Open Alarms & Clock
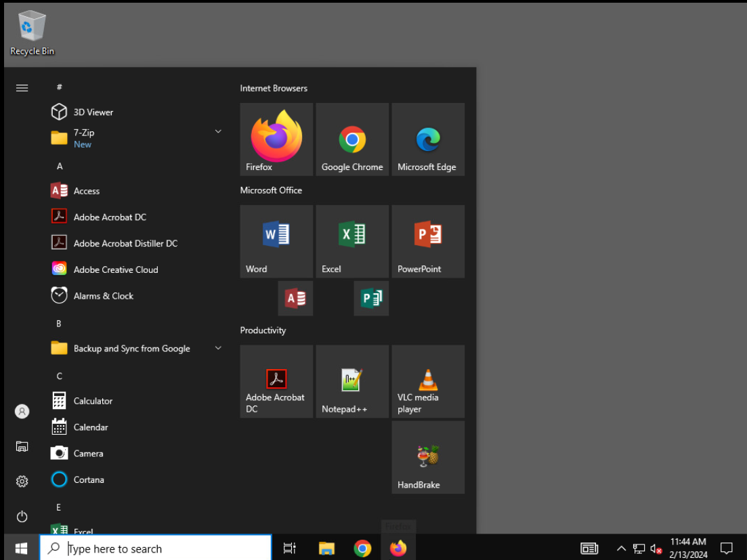The width and height of the screenshot is (747, 560). [135, 296]
